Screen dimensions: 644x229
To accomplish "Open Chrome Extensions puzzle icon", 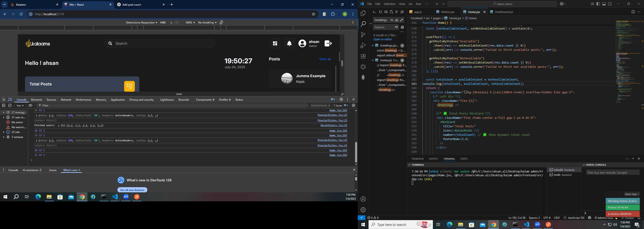I will (333, 14).
